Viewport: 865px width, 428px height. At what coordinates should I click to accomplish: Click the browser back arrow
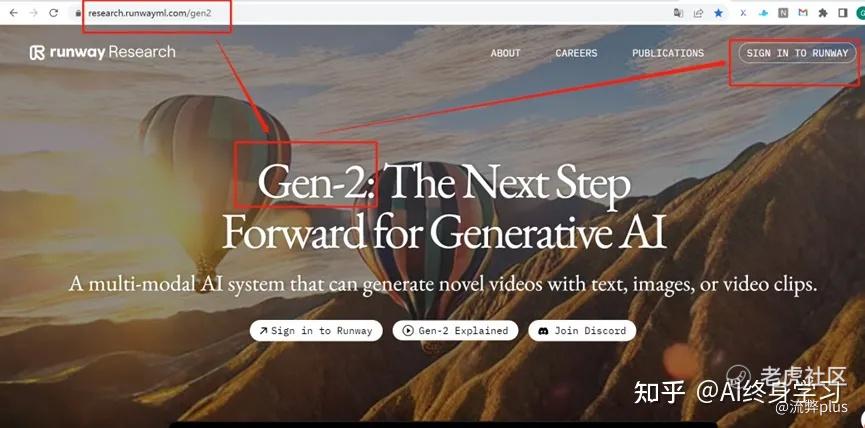coord(13,13)
